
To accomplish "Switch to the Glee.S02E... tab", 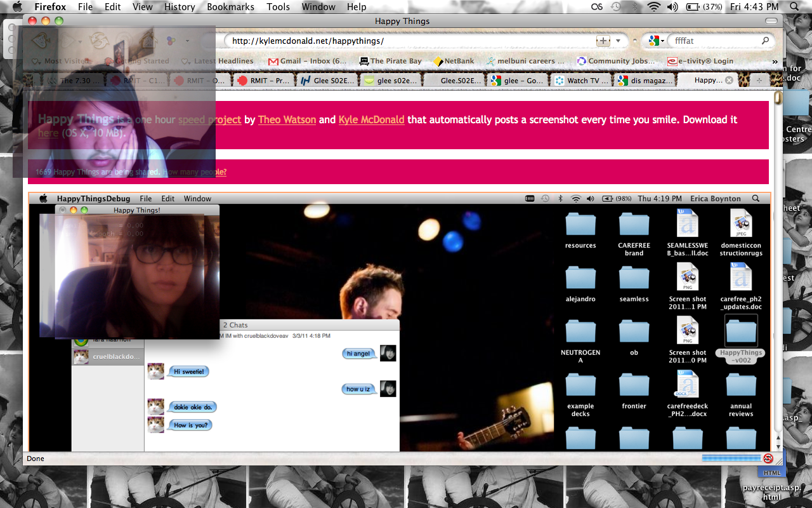I will 454,81.
